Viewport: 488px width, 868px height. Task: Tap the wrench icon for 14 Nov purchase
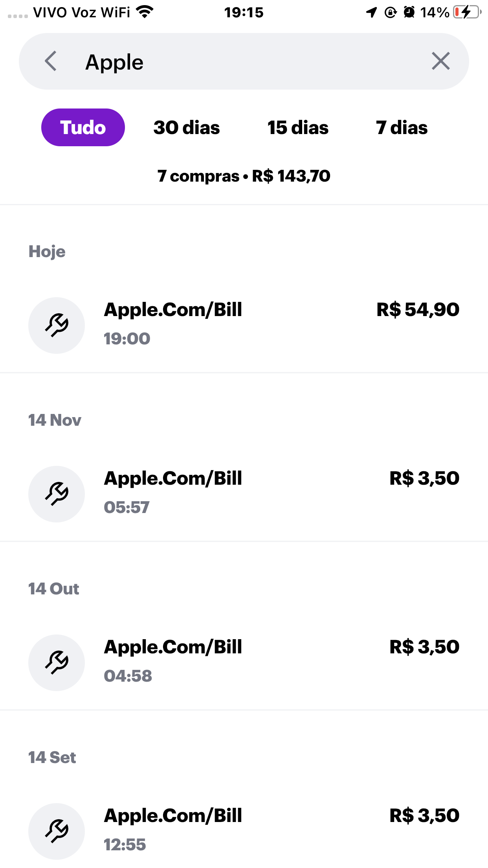(57, 494)
